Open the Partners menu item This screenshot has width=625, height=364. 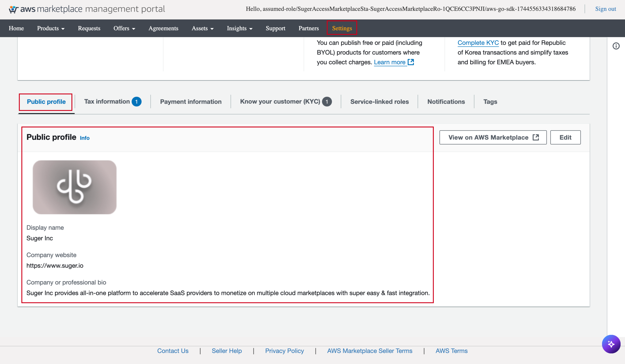pyautogui.click(x=309, y=28)
